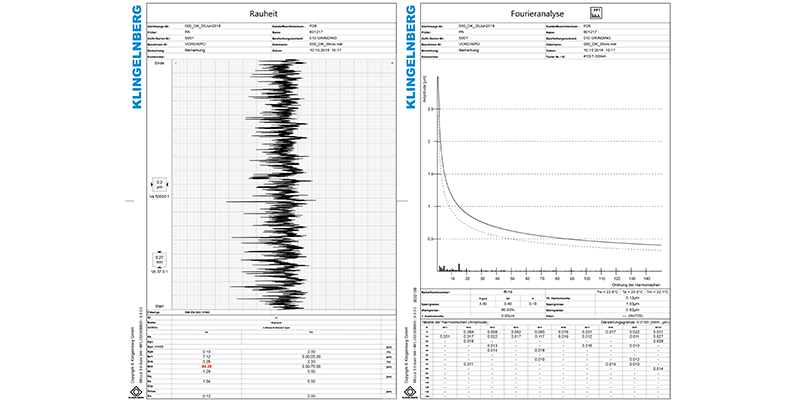The height and width of the screenshot is (400, 800).
Task: Click the 1.5 tick on the amplitude axis
Action: (x=432, y=174)
